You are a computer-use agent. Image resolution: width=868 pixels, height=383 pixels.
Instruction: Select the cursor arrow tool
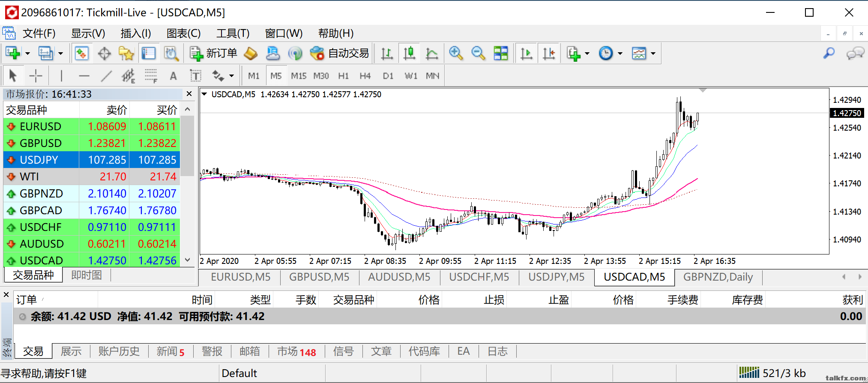point(13,76)
